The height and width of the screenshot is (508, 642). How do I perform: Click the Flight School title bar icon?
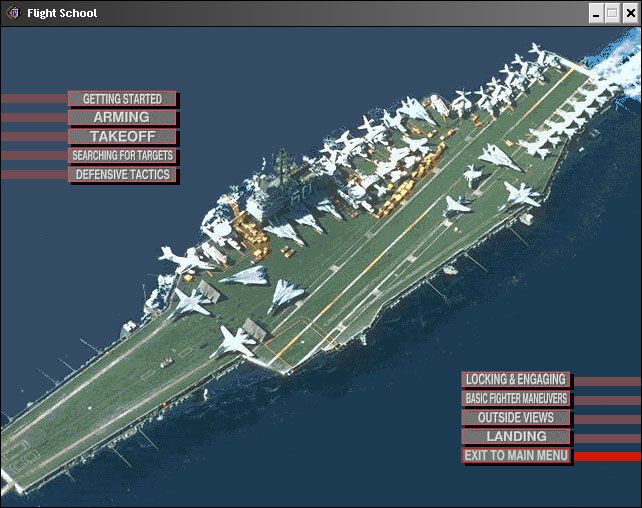point(13,13)
